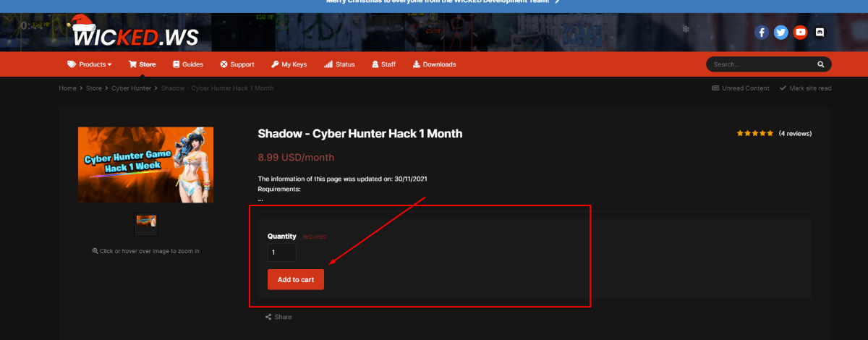The height and width of the screenshot is (340, 868).
Task: Open the YouTube social icon
Action: click(x=800, y=33)
